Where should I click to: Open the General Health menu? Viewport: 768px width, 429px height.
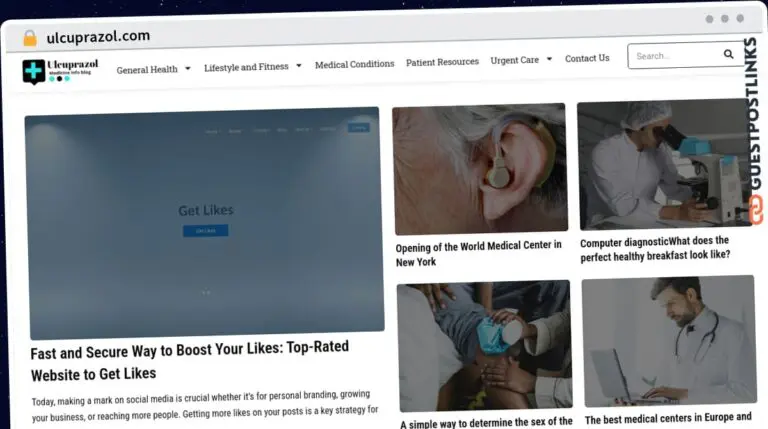coord(147,70)
